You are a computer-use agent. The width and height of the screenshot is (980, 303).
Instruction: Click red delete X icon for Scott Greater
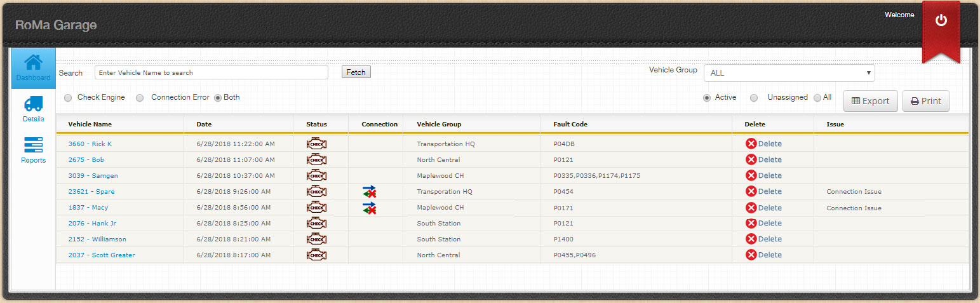[751, 255]
